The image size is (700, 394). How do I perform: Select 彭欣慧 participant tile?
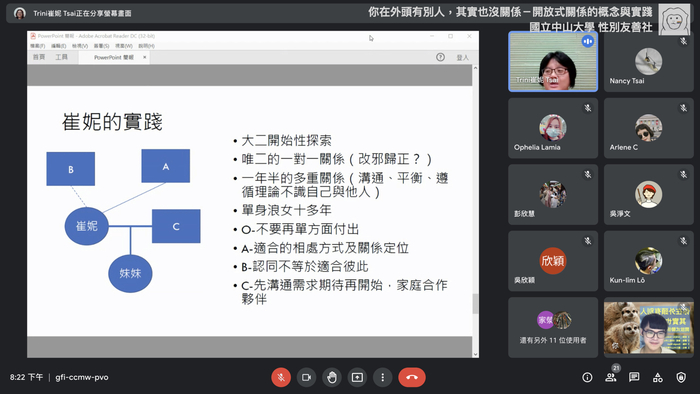point(553,195)
